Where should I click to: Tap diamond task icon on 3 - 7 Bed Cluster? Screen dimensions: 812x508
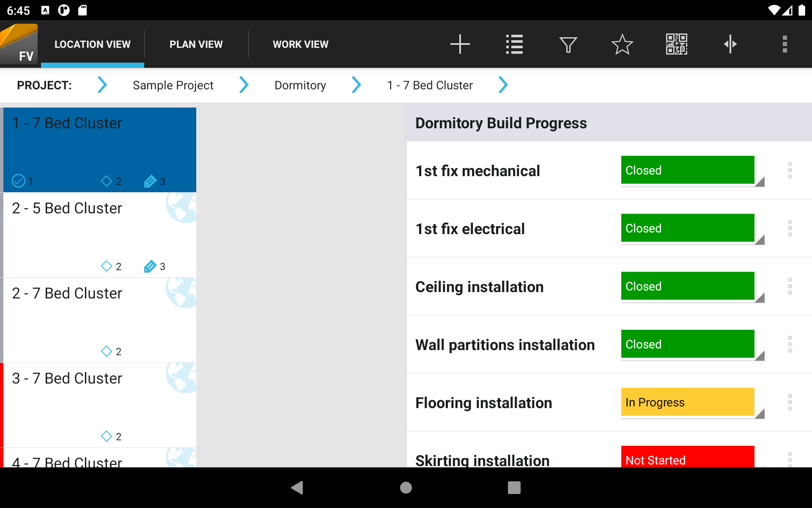coord(107,436)
